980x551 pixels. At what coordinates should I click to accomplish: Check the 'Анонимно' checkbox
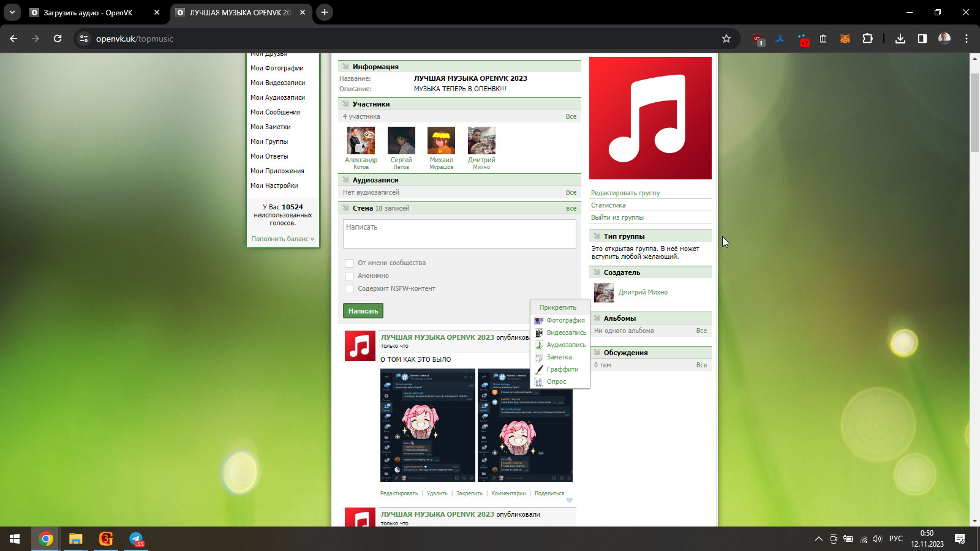click(349, 276)
